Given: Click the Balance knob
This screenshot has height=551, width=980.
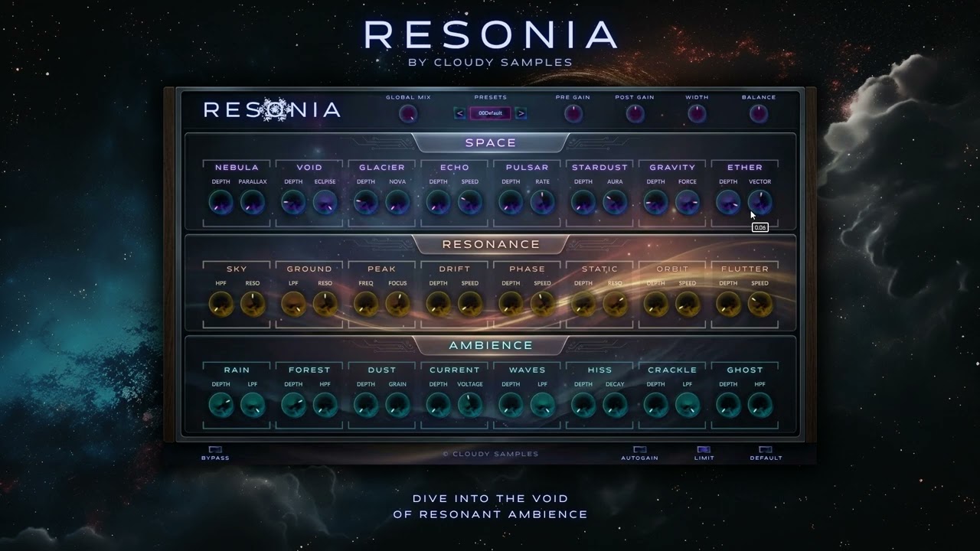Looking at the screenshot, I should [759, 114].
